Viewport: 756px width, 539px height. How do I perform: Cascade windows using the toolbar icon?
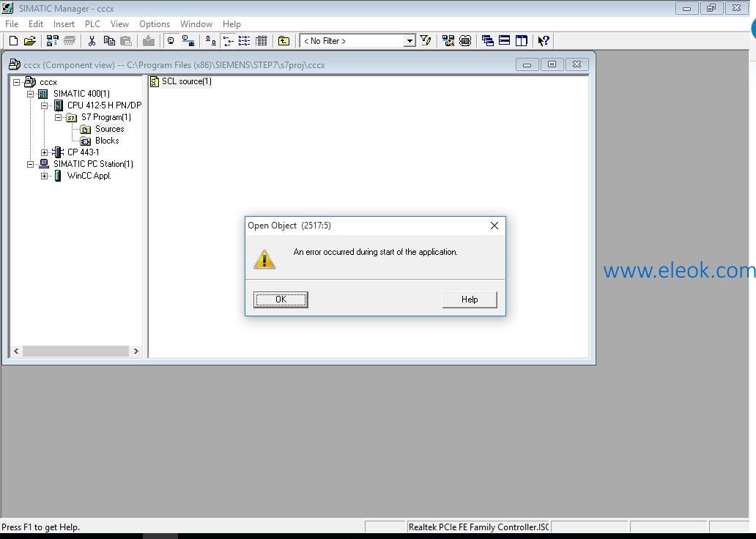coord(487,41)
